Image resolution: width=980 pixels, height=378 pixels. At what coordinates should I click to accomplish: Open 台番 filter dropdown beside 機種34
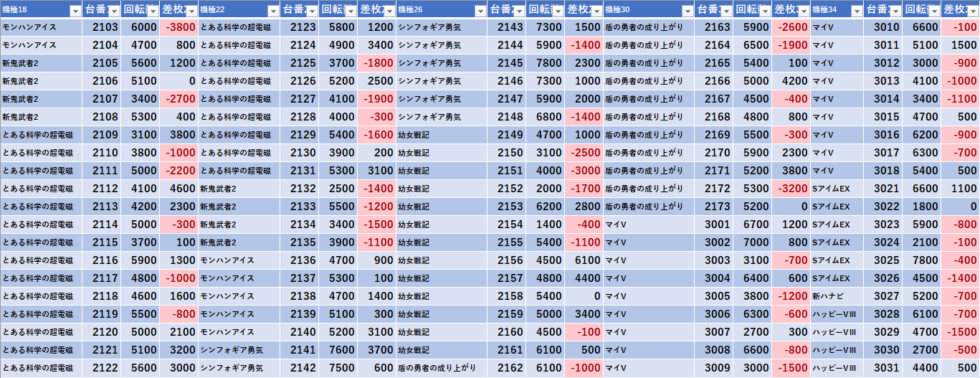point(895,11)
